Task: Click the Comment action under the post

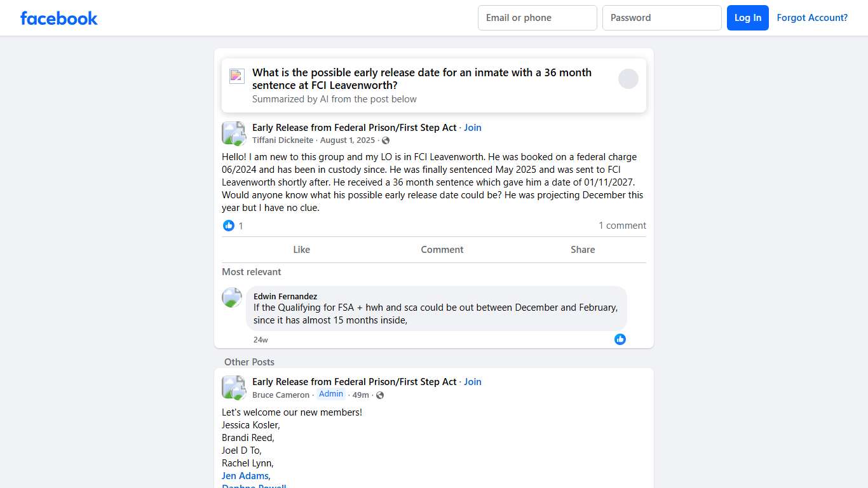Action: click(442, 249)
